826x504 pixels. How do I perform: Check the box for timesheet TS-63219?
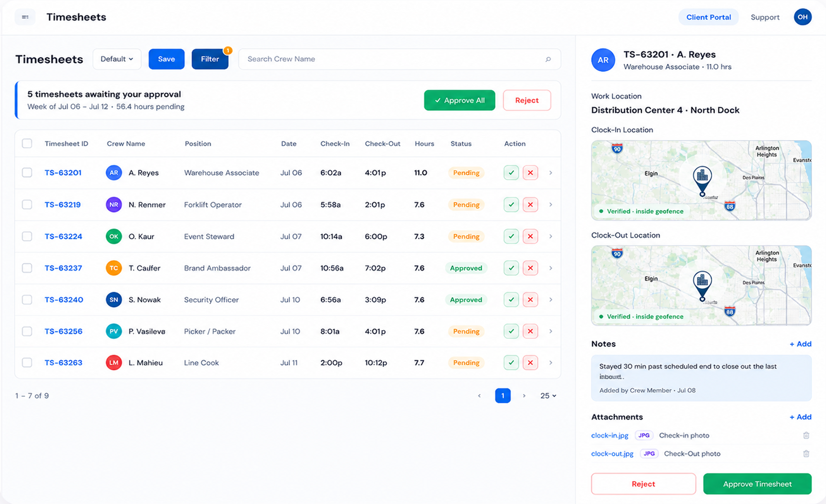[27, 204]
